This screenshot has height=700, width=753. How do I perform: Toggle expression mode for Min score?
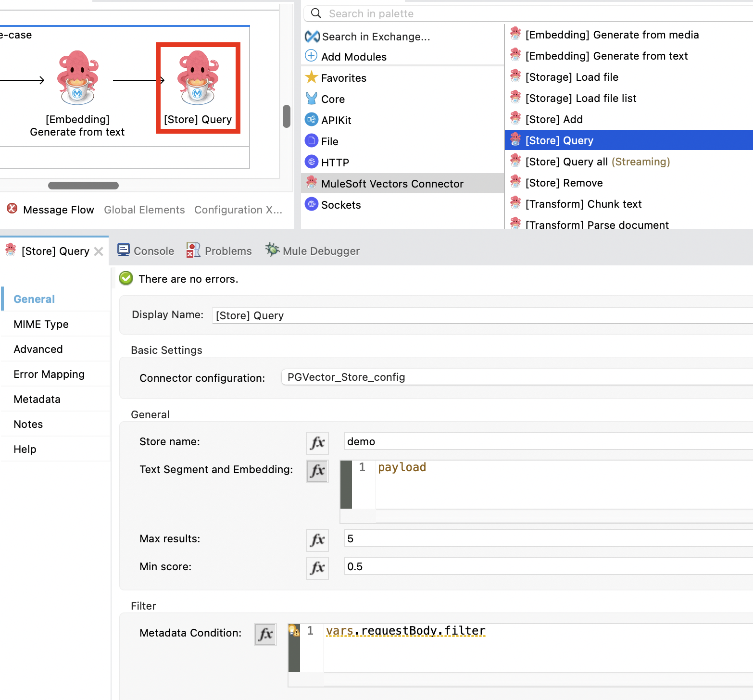coord(317,568)
